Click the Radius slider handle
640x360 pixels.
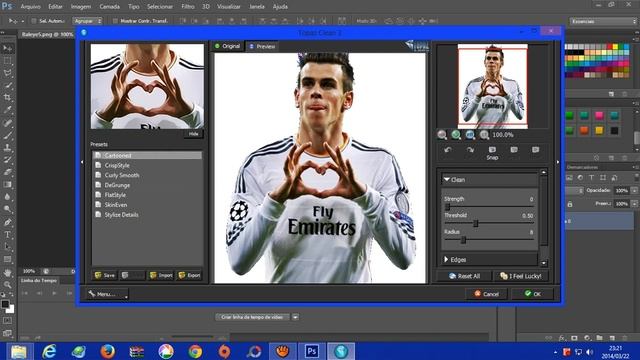[x=463, y=240]
